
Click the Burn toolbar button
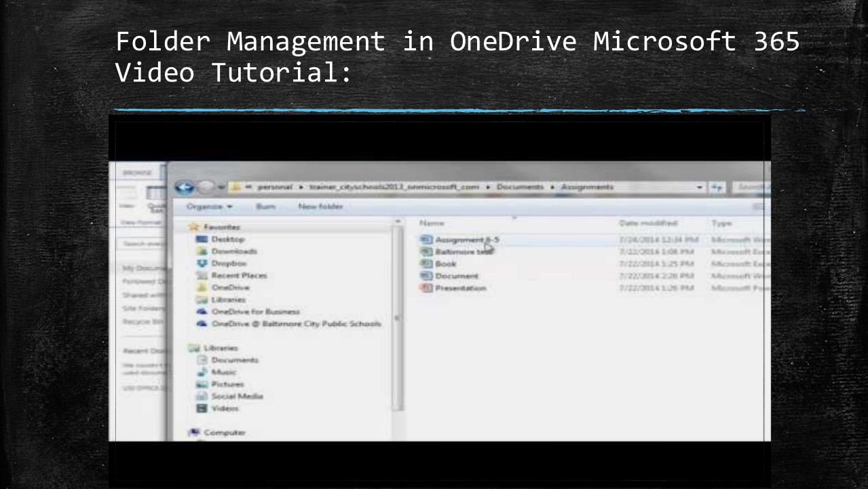tap(265, 206)
